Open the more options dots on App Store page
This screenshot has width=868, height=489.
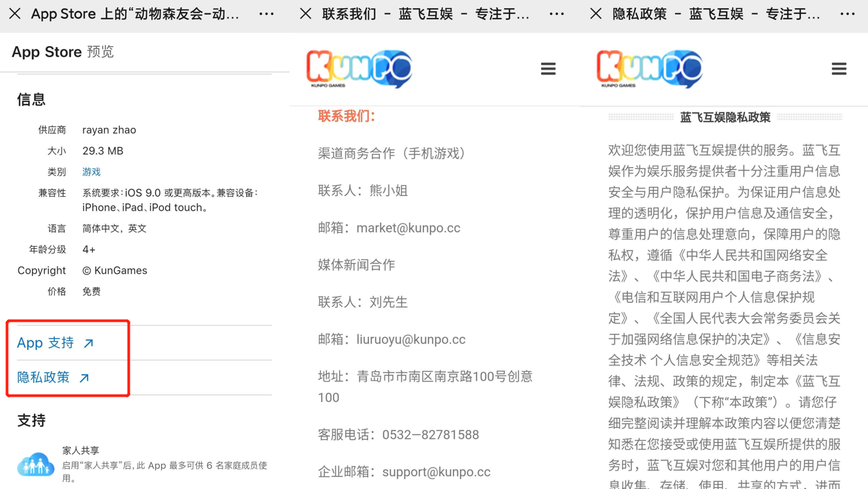click(x=266, y=13)
